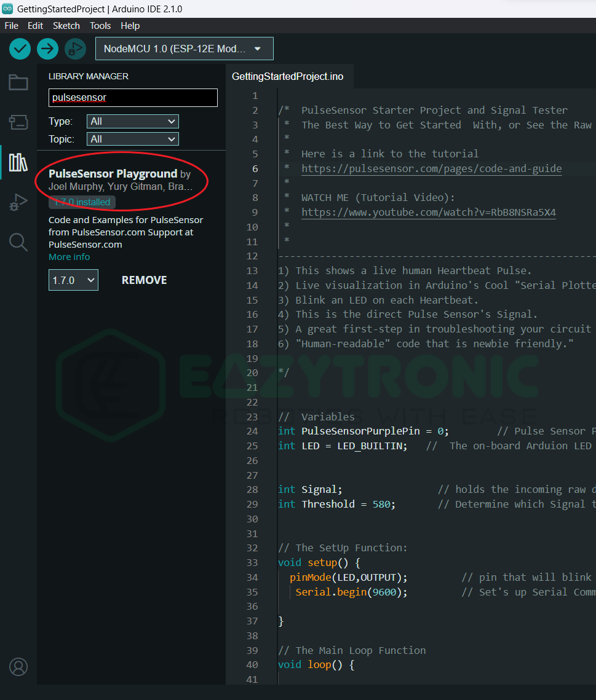Click the Verify sketch checkmark icon

(20, 49)
